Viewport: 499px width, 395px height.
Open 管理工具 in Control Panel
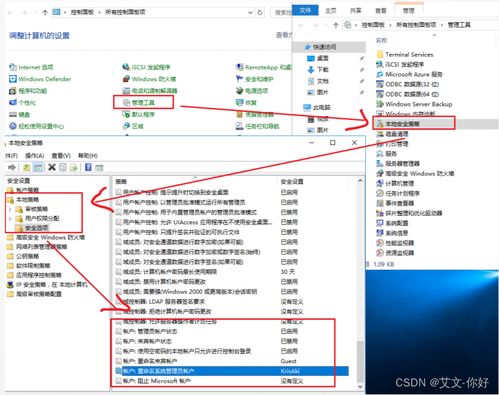tap(143, 103)
